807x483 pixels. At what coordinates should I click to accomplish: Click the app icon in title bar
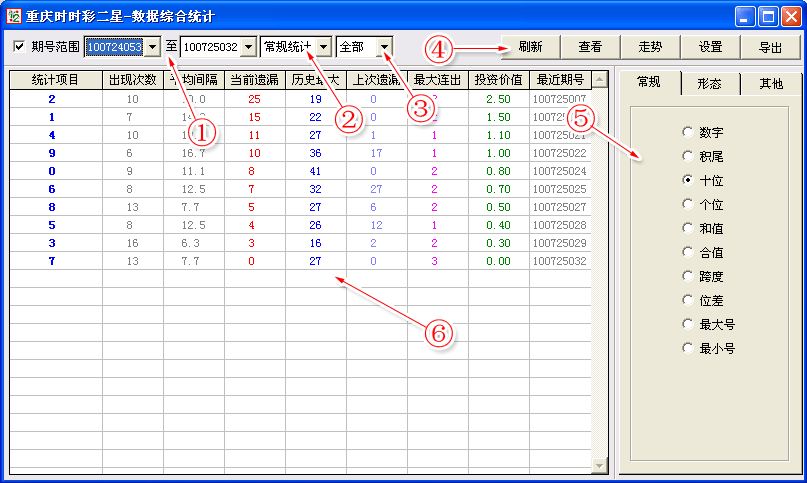(x=15, y=16)
